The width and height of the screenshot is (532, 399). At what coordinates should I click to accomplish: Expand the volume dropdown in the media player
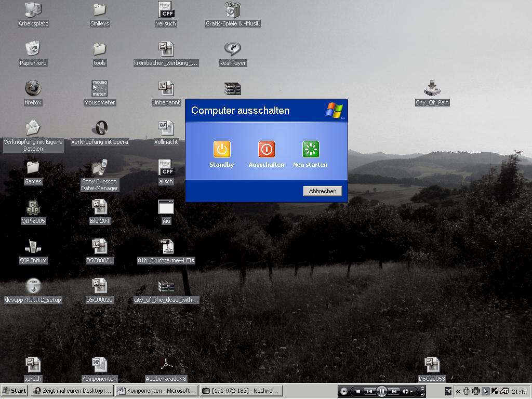pyautogui.click(x=411, y=391)
